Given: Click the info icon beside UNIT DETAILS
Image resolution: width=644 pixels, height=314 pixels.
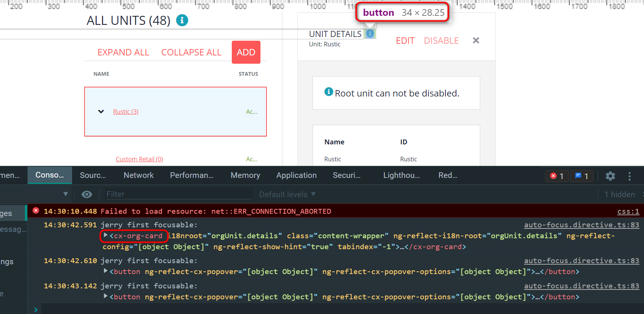Looking at the screenshot, I should tap(370, 34).
